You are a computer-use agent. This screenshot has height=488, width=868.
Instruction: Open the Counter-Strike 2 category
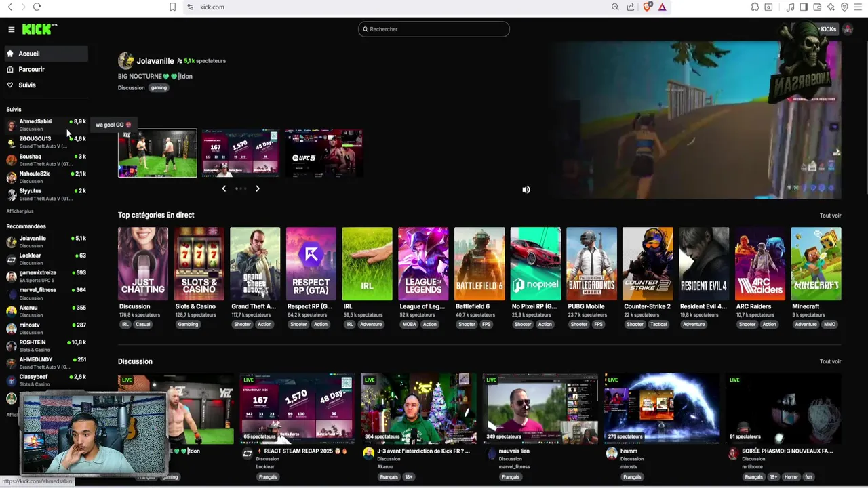pos(648,264)
